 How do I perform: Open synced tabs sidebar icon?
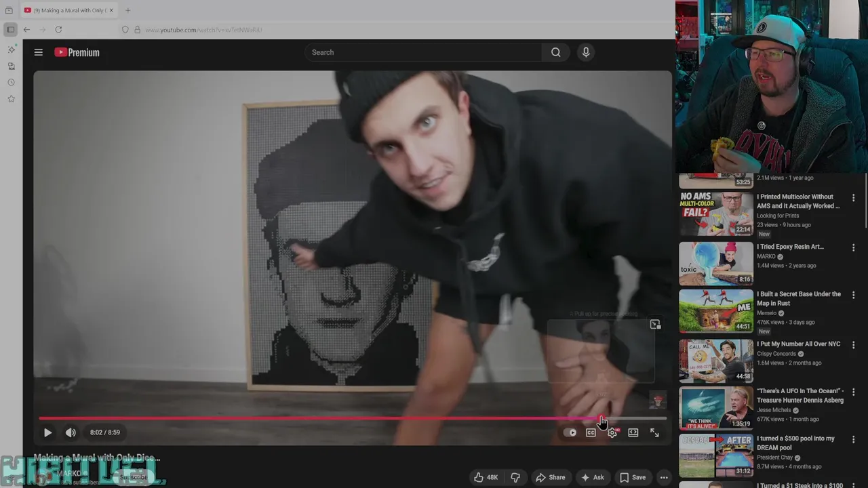click(11, 66)
